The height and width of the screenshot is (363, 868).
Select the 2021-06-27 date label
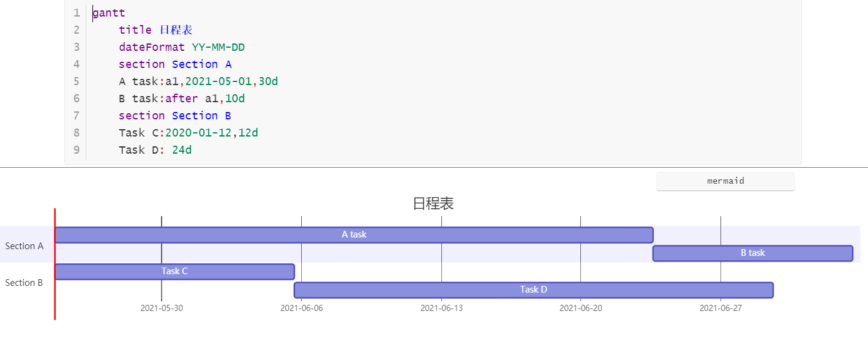click(720, 308)
